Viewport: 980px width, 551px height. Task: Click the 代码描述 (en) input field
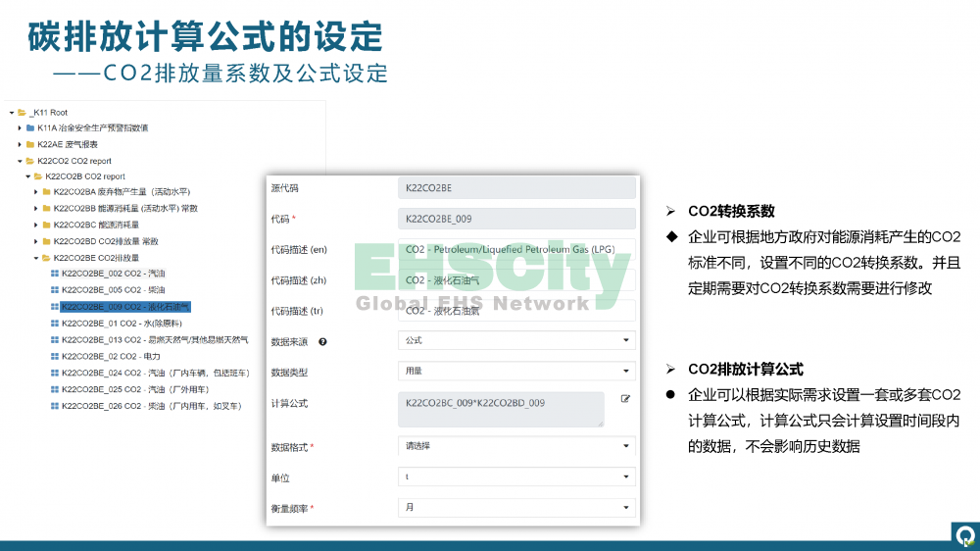(516, 249)
